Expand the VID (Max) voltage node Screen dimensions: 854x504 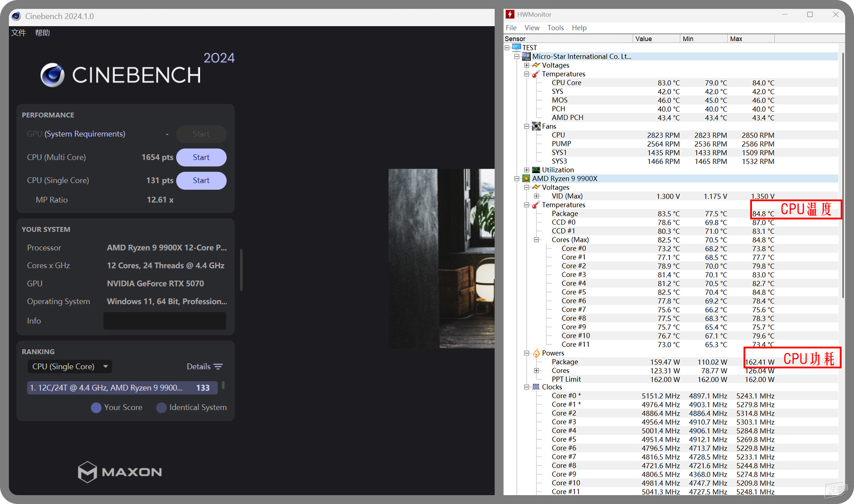coord(536,196)
